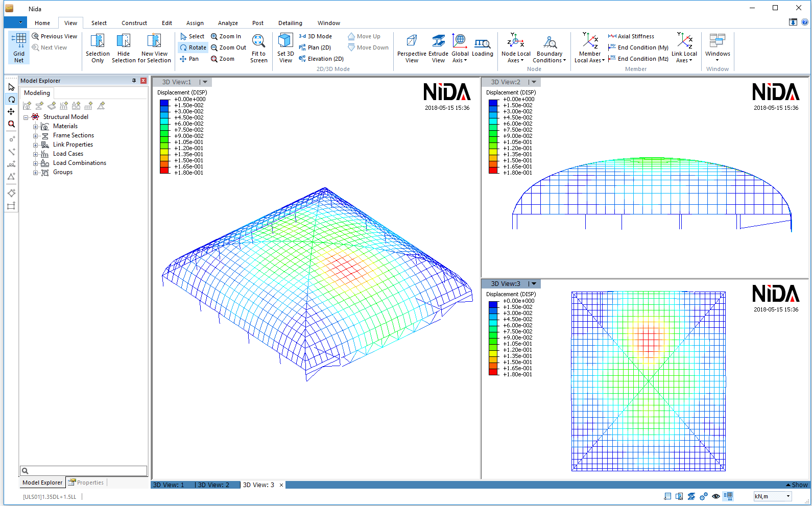Viewport: 812px width, 506px height.
Task: Open the Analyze ribbon tab
Action: coord(228,23)
